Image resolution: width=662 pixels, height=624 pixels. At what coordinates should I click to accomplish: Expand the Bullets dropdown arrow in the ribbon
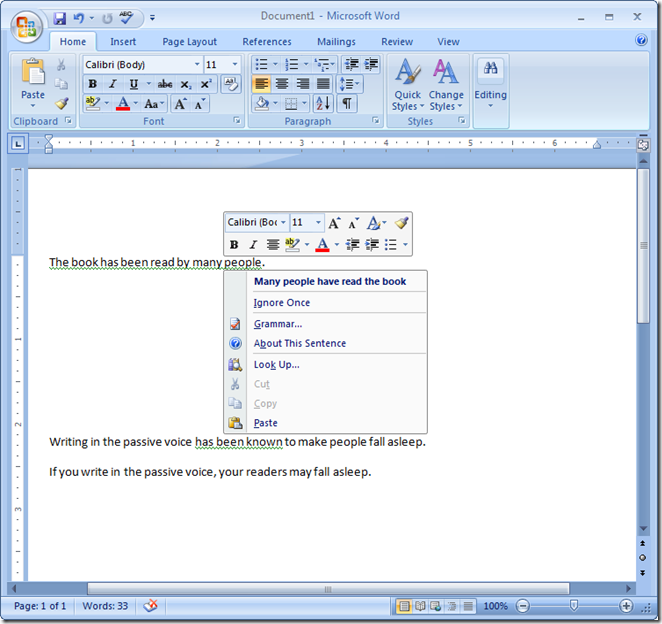pyautogui.click(x=275, y=64)
